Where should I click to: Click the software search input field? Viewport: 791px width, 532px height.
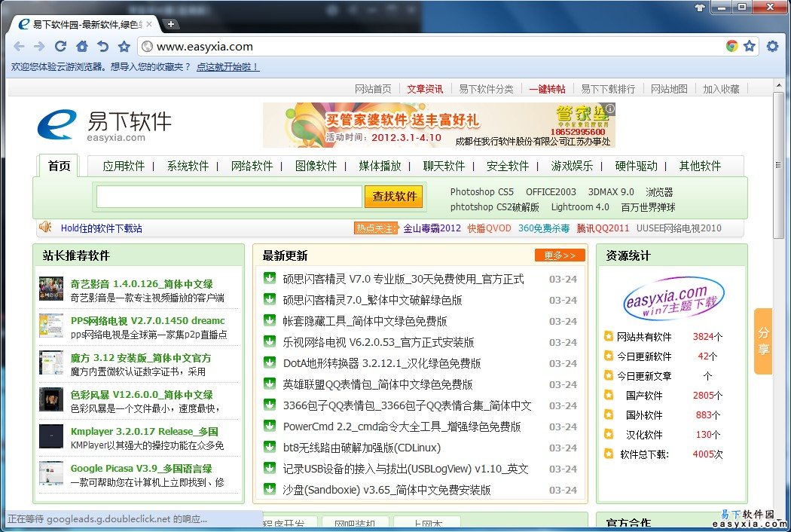[x=229, y=197]
